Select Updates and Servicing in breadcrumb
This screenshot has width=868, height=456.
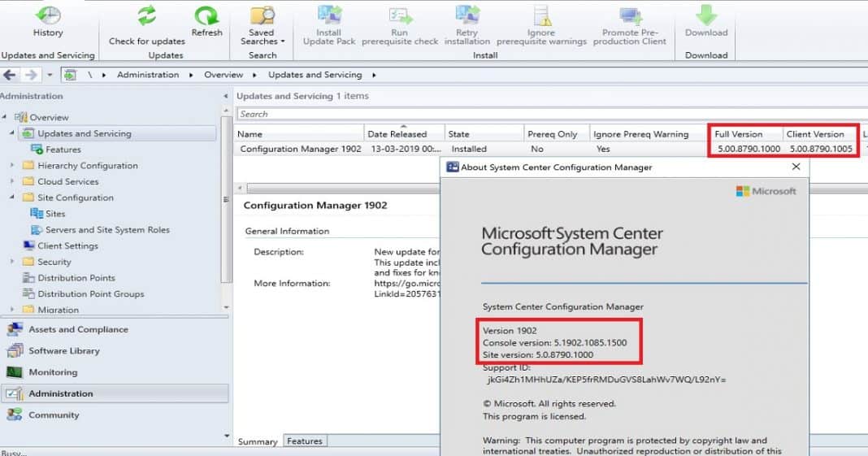tap(315, 75)
